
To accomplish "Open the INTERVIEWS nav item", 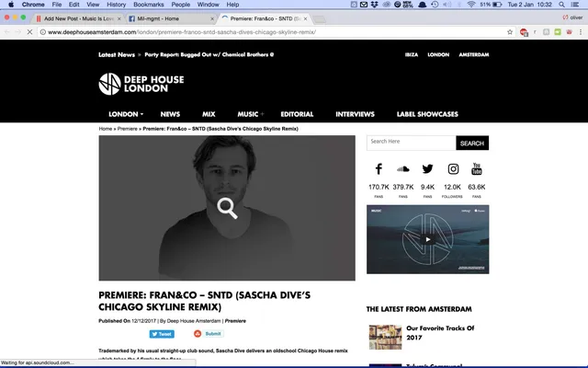I will click(x=356, y=114).
